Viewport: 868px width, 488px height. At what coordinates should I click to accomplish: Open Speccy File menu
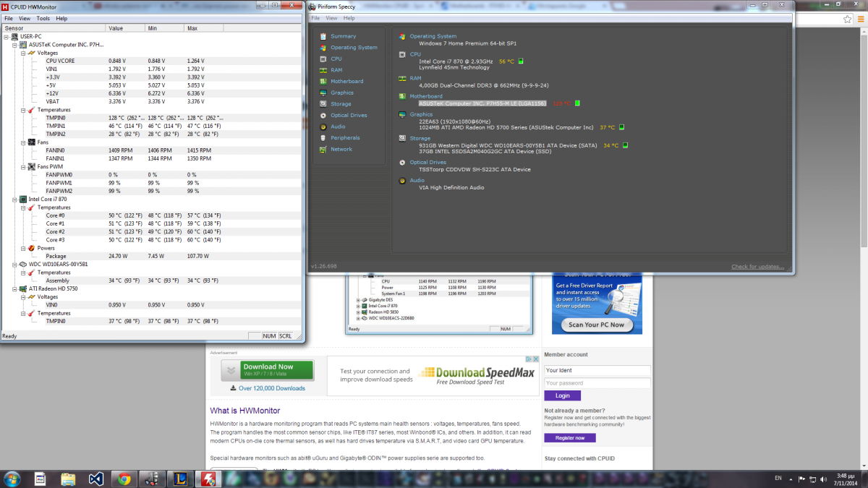click(x=315, y=17)
